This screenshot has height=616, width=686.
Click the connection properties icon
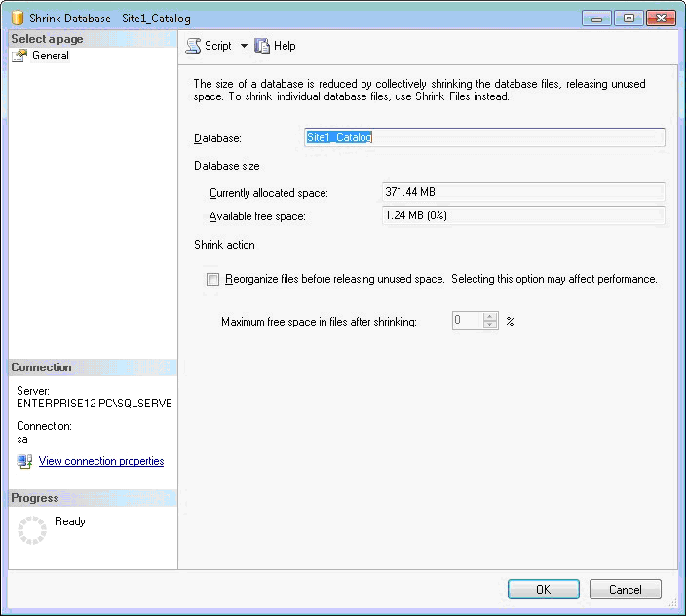[x=24, y=461]
